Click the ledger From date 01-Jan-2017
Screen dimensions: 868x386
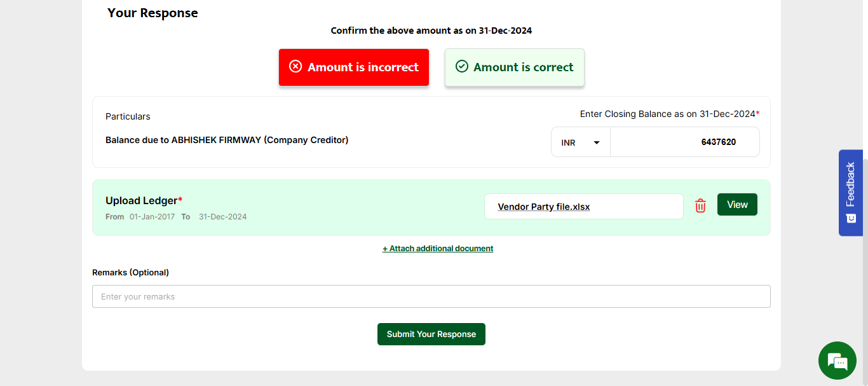(152, 217)
